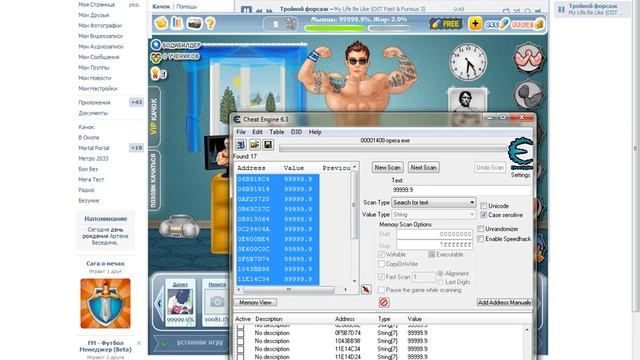This screenshot has width=640, height=360.
Task: Click the New Scan button
Action: [x=387, y=167]
